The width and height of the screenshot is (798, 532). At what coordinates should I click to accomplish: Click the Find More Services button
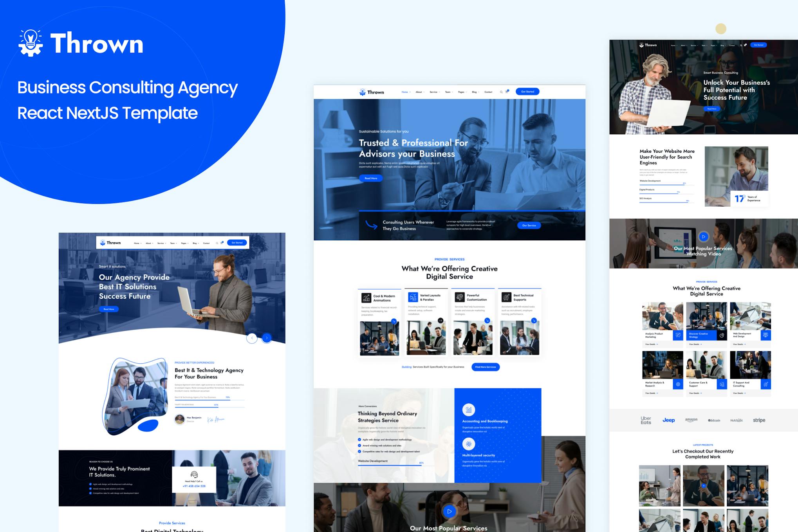click(x=486, y=367)
